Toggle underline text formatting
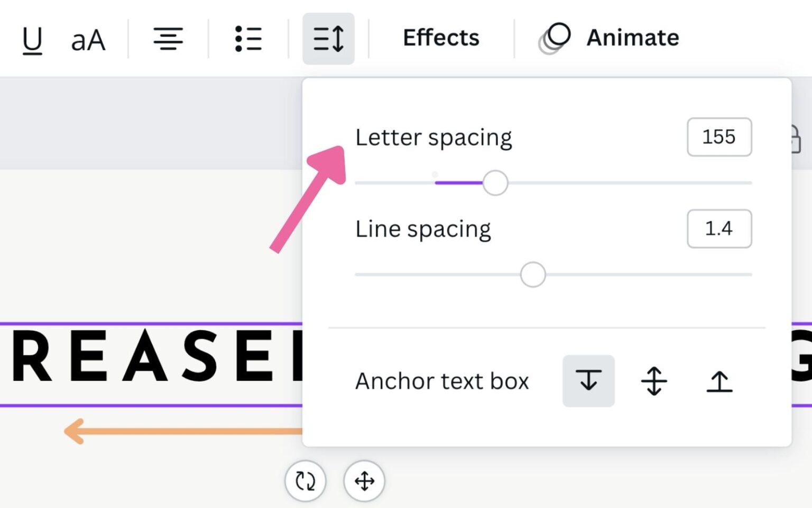Image resolution: width=812 pixels, height=508 pixels. (x=32, y=40)
